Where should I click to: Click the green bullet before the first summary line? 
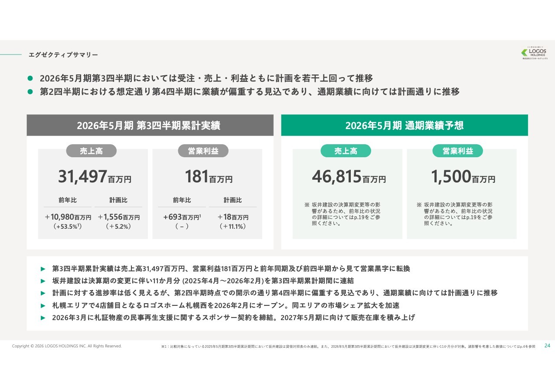pyautogui.click(x=30, y=78)
